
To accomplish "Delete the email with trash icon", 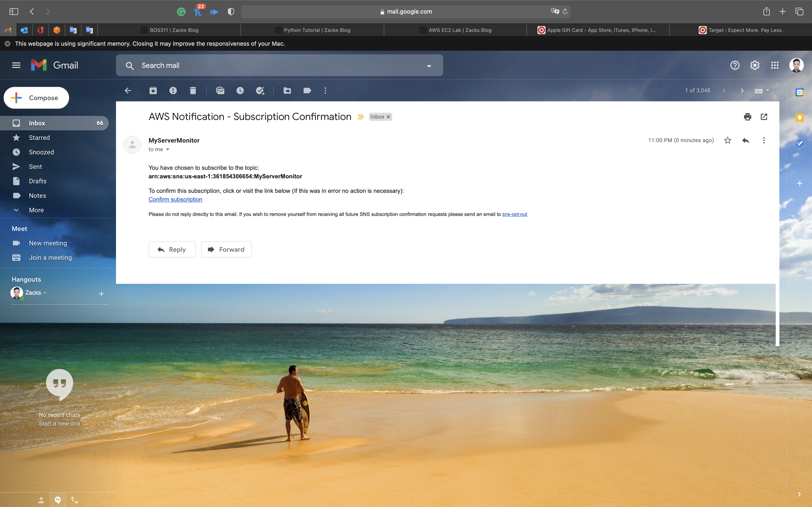I will 193,91.
